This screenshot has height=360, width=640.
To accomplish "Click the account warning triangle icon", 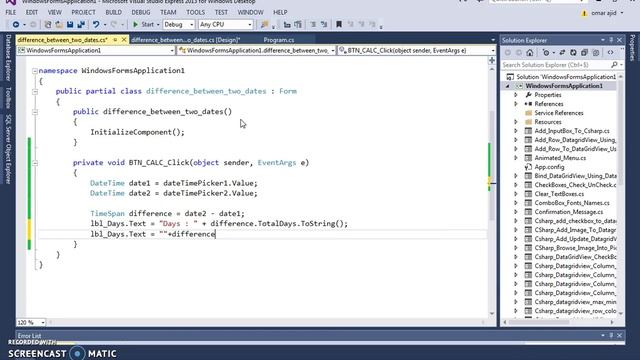I will (584, 13).
